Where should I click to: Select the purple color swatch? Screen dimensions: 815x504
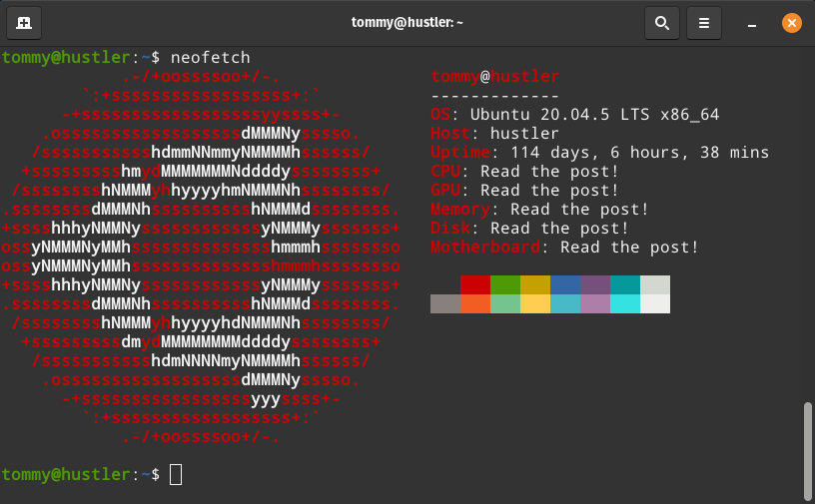pos(595,285)
